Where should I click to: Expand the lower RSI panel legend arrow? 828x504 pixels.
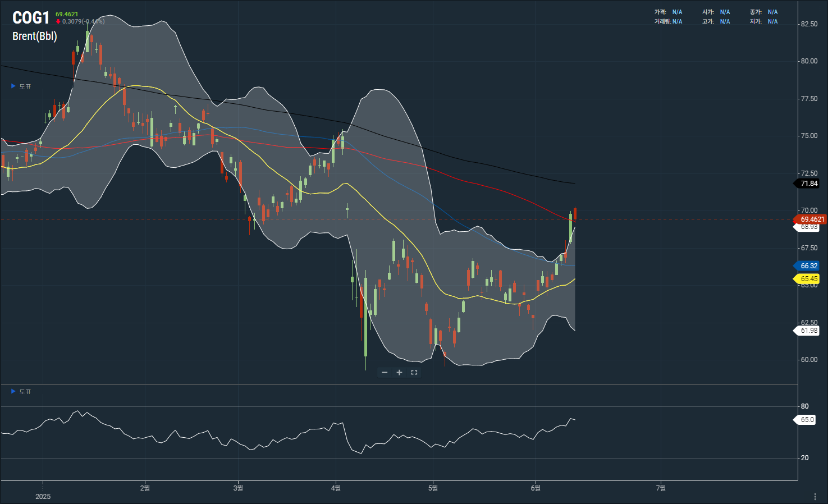(13, 391)
